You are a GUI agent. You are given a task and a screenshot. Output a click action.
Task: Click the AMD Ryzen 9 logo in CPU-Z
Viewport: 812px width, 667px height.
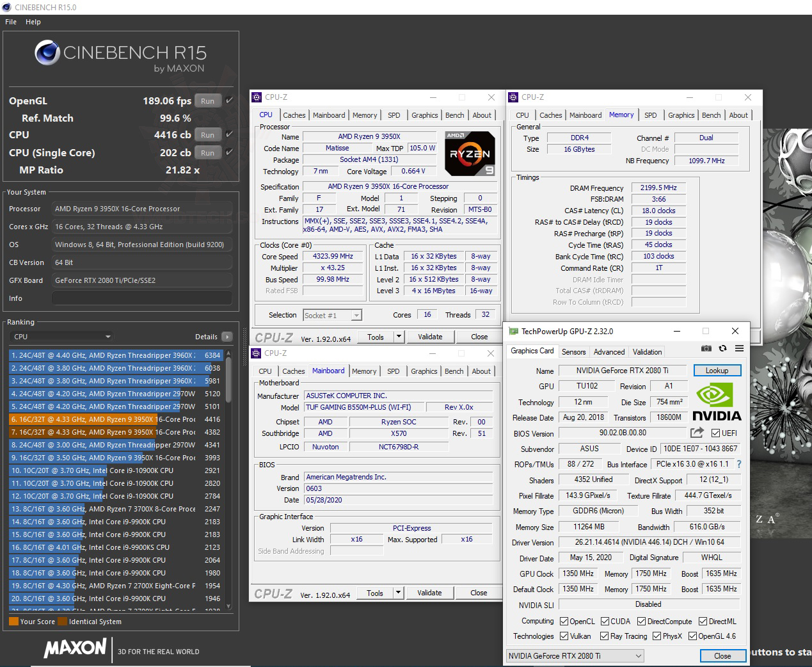pos(469,153)
